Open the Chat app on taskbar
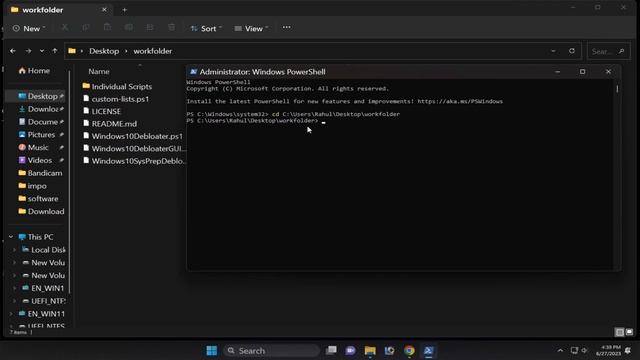Screen dimensions: 640x360 [350, 351]
